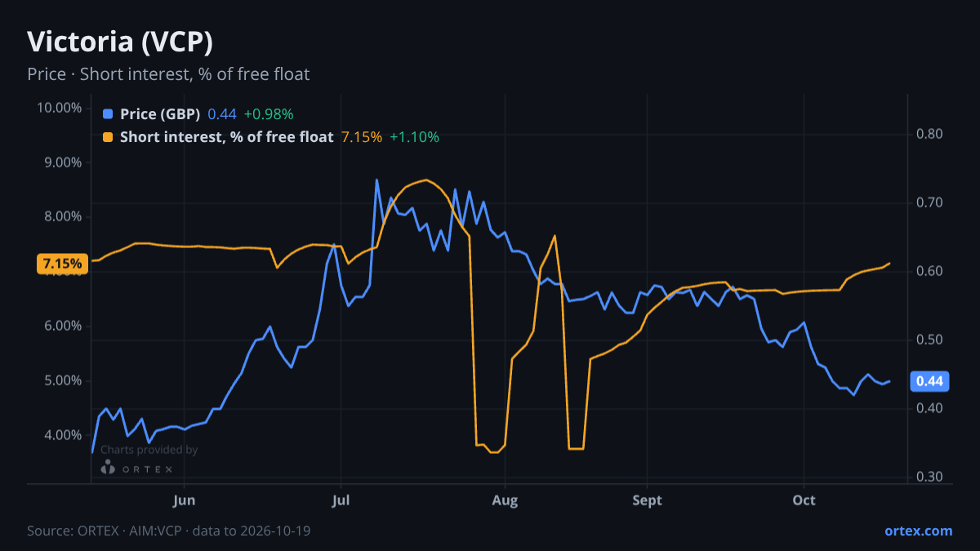The image size is (980, 551).
Task: Select the 7.15% short interest legend value
Action: (362, 137)
